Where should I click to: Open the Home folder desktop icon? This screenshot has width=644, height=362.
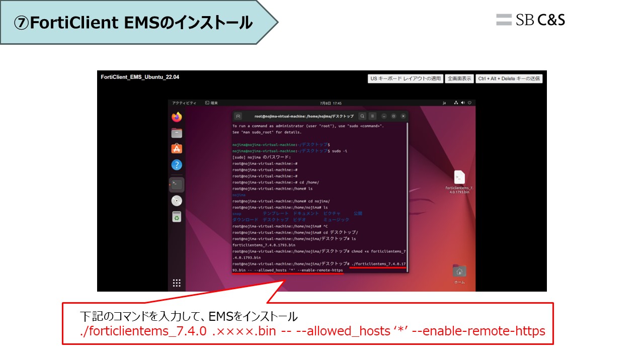pyautogui.click(x=459, y=274)
